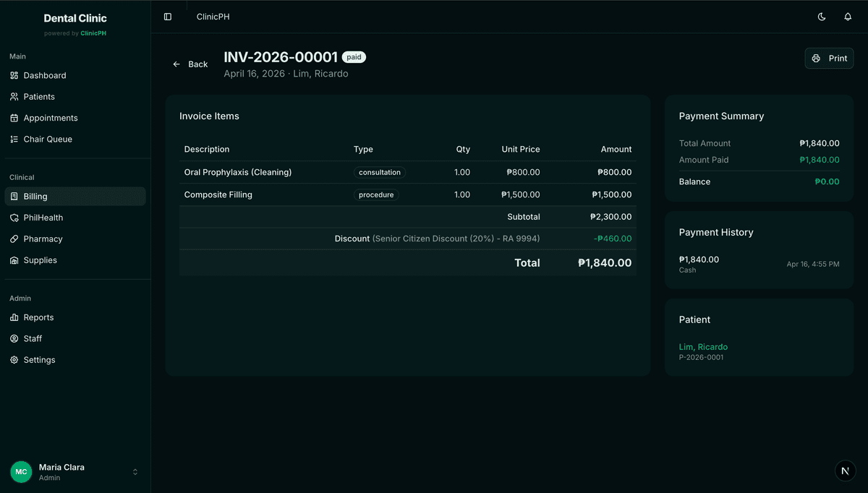Screen dimensions: 868x493
Task: Click the PhilHealth shield icon
Action: [14, 218]
